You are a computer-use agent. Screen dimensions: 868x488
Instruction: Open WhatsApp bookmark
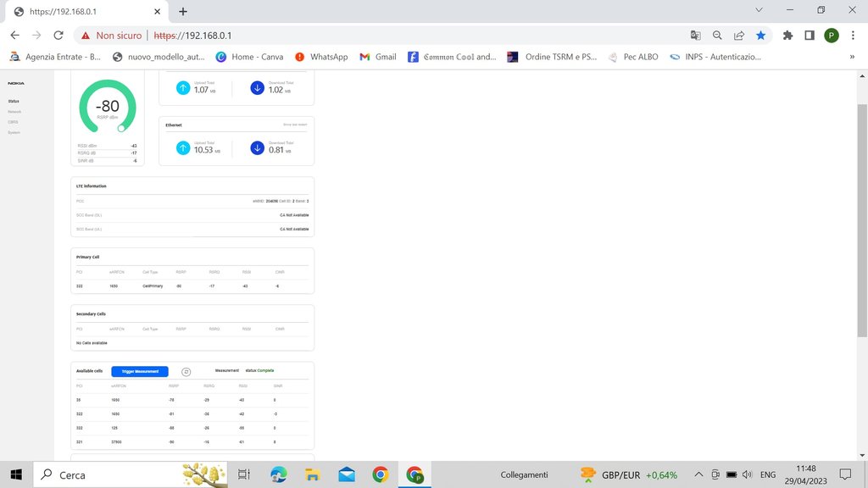click(x=321, y=57)
